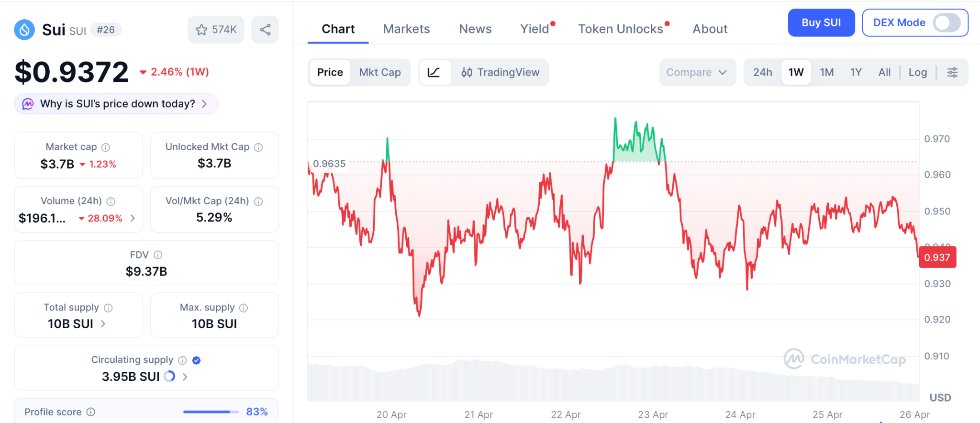Click the Profile score progress bar
This screenshot has height=423, width=980.
tap(211, 412)
